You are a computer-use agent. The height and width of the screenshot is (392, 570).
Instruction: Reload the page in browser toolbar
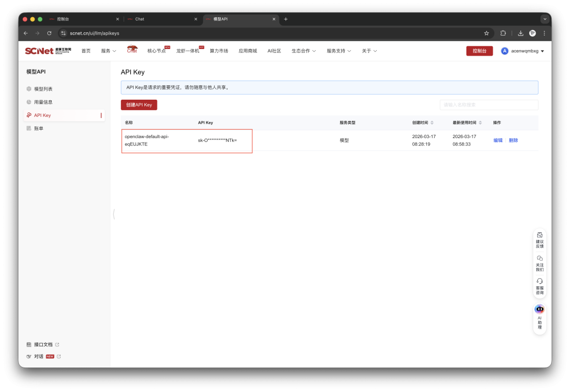click(50, 33)
